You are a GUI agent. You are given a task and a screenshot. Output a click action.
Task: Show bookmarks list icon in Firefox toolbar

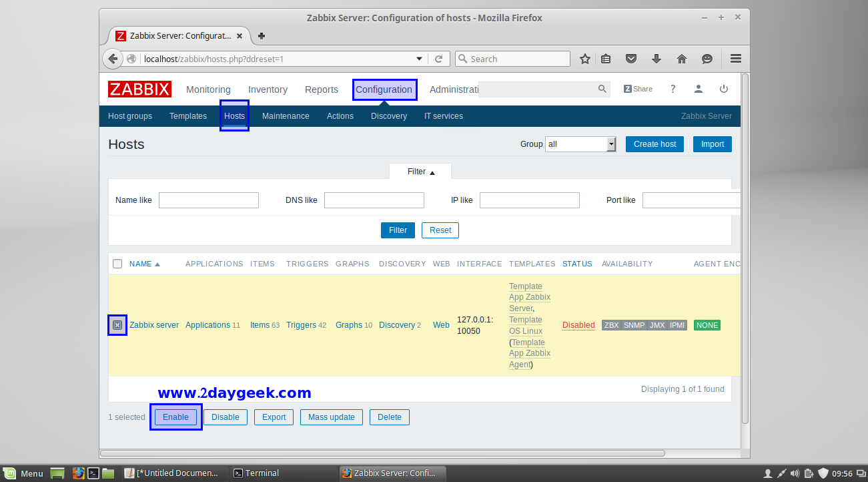[x=606, y=59]
